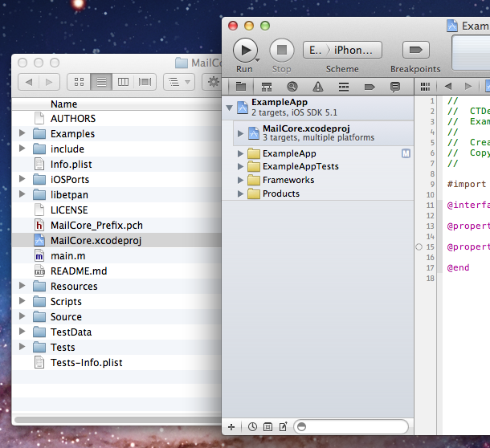
Task: Open the related files grid icon in editor bar
Action: tap(425, 87)
